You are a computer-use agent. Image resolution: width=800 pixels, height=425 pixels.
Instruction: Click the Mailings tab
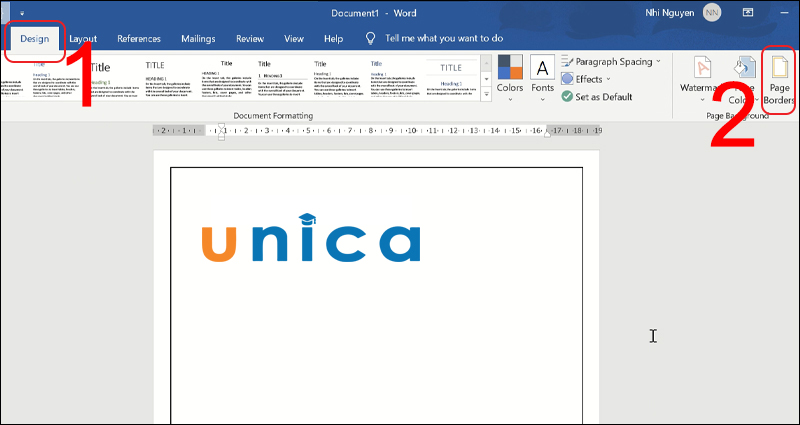[x=198, y=39]
